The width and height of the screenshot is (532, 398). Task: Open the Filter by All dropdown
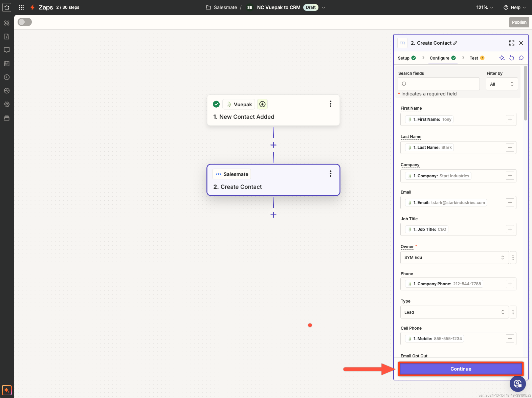[x=502, y=84]
